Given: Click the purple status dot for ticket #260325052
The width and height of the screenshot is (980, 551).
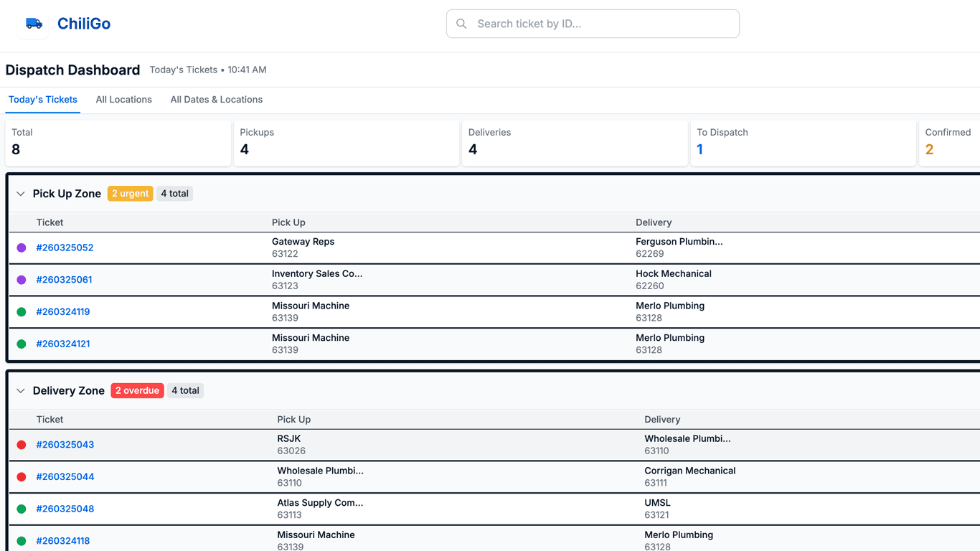Looking at the screenshot, I should point(22,248).
